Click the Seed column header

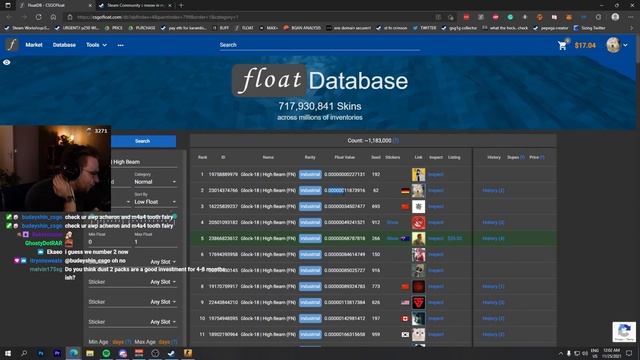click(376, 157)
